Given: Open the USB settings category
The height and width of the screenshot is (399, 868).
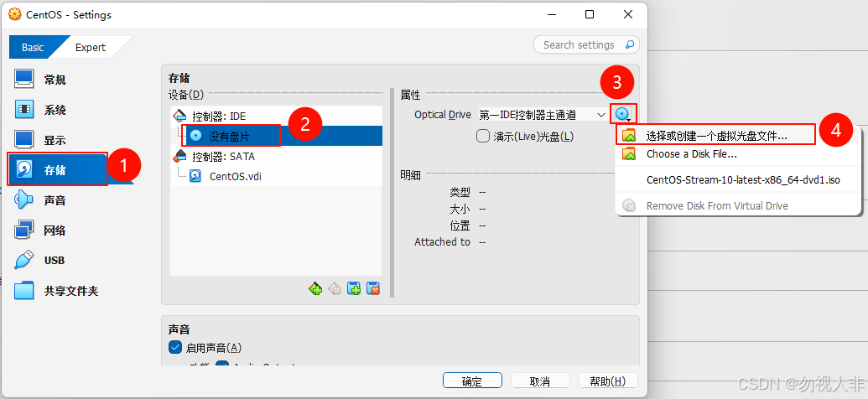Looking at the screenshot, I should pyautogui.click(x=40, y=260).
